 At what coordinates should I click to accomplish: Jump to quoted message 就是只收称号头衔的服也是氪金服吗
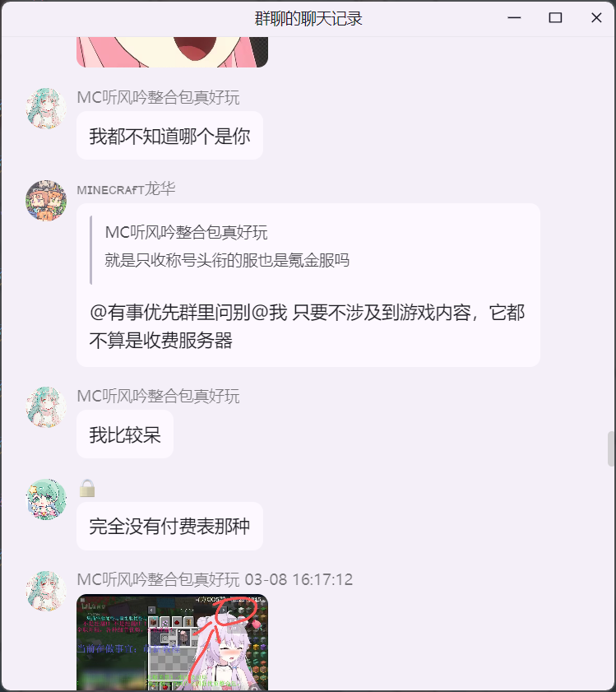click(x=227, y=260)
